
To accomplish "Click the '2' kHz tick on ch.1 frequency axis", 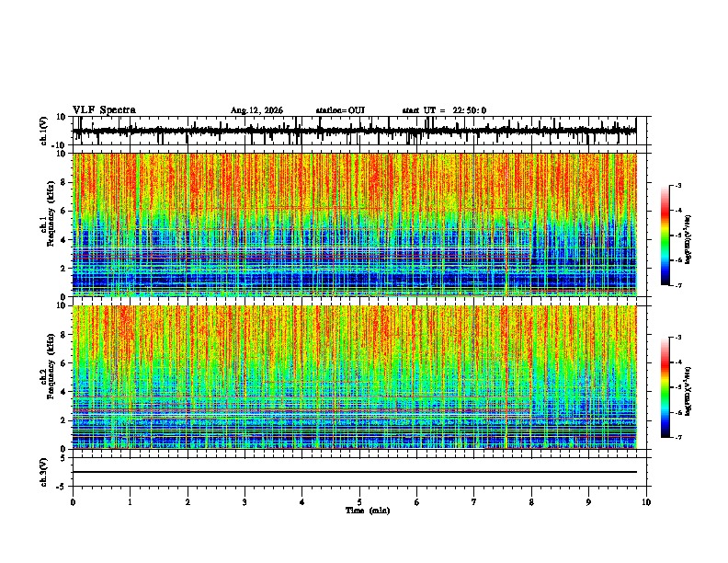I will point(63,268).
